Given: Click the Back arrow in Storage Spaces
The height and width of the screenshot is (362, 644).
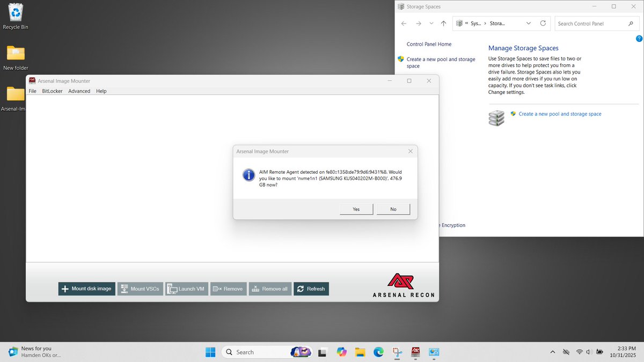Looking at the screenshot, I should (x=404, y=24).
